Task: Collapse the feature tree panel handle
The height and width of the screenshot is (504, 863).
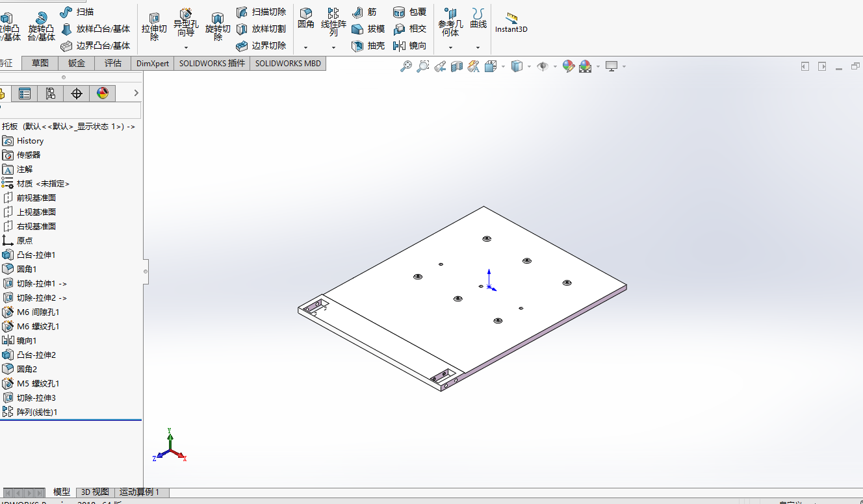Action: 146,271
